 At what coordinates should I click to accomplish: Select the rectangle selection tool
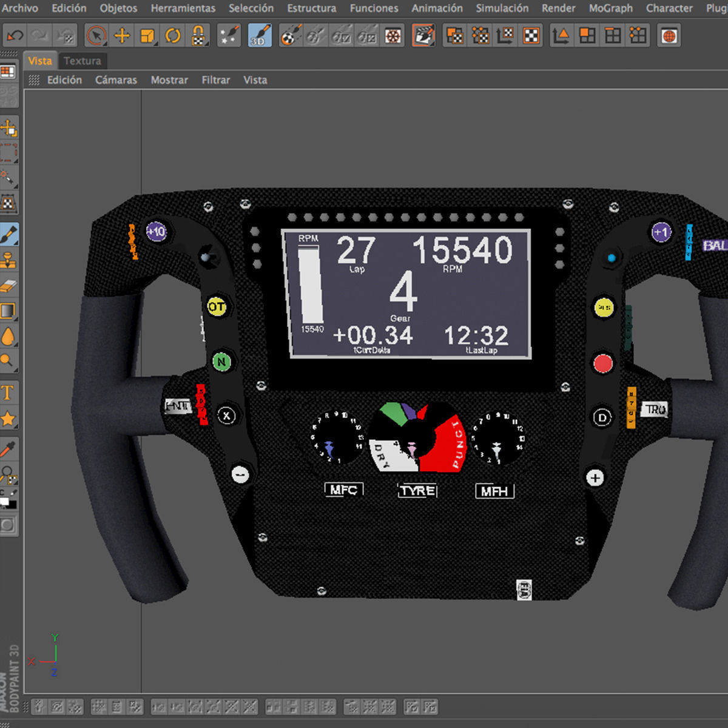(8, 152)
